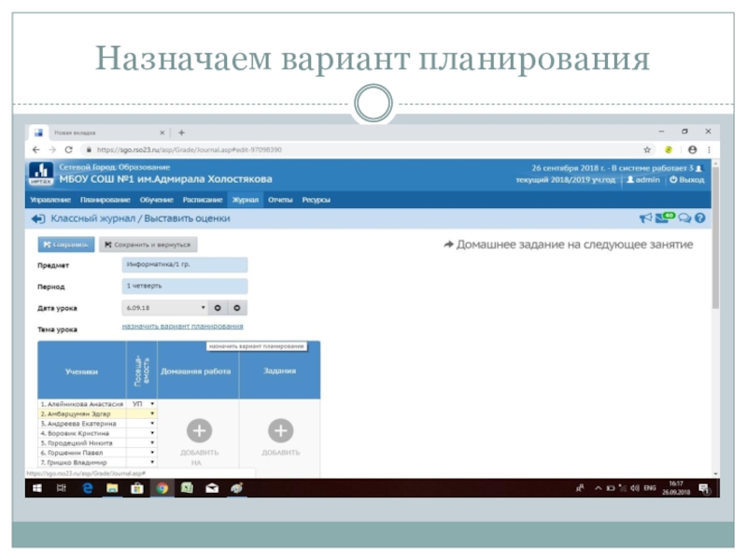Open Chrome from the Windows taskbar
The width and height of the screenshot is (747, 560).
point(162,487)
